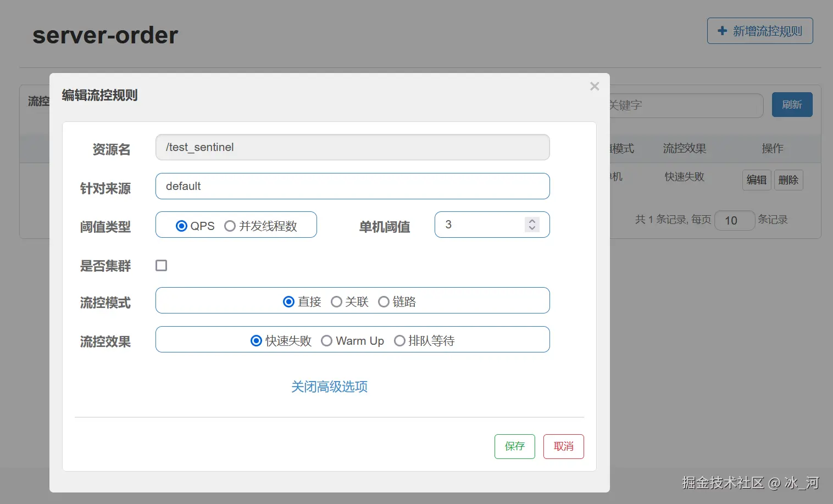Screen dimensions: 833x504
Task: Click the 关键字 search field in background
Action: (686, 105)
